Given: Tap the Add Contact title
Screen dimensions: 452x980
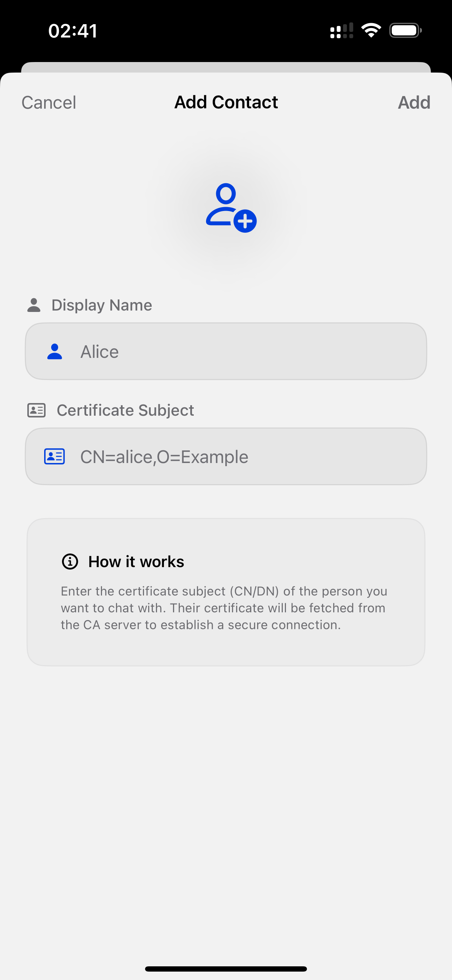Looking at the screenshot, I should [x=226, y=102].
